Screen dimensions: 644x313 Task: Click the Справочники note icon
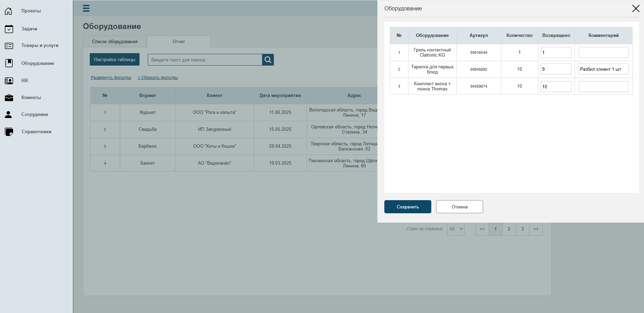point(9,132)
